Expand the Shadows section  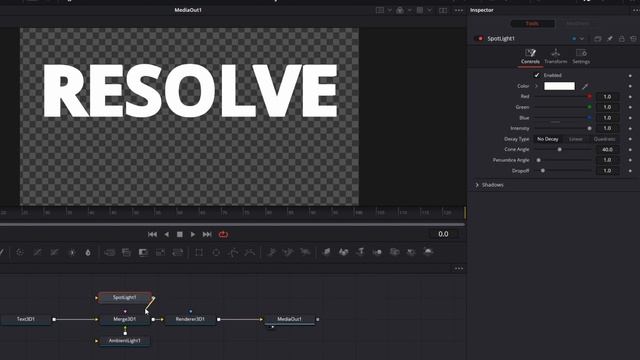click(x=477, y=185)
